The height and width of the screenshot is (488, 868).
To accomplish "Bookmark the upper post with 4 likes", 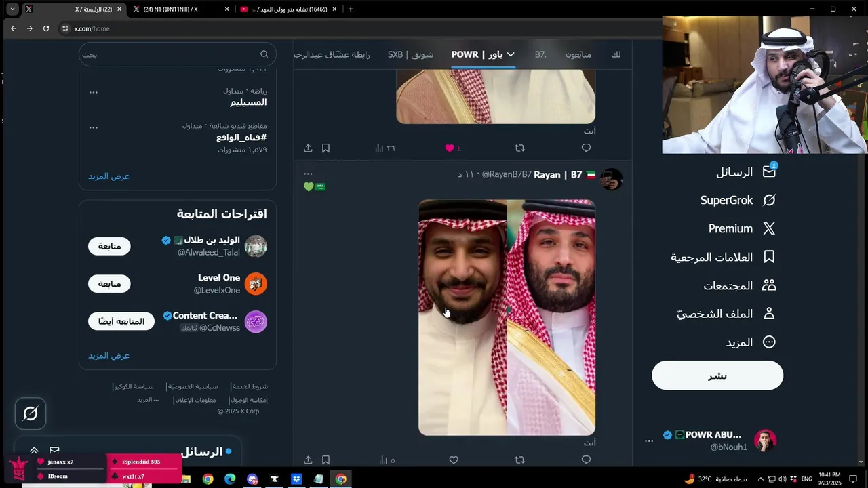I will 325,148.
